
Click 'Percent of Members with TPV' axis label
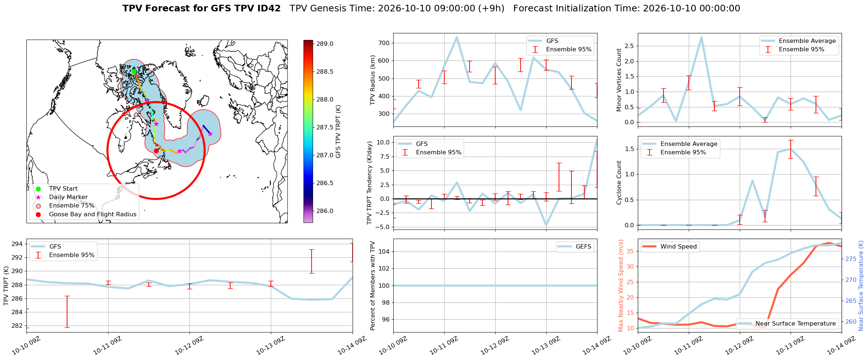[373, 286]
